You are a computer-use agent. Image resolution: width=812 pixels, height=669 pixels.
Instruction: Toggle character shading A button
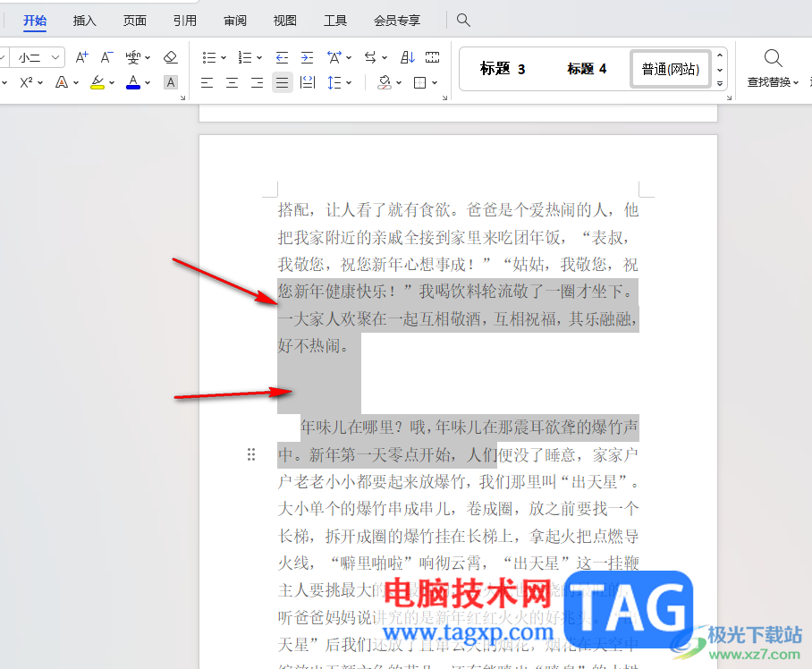coord(171,82)
